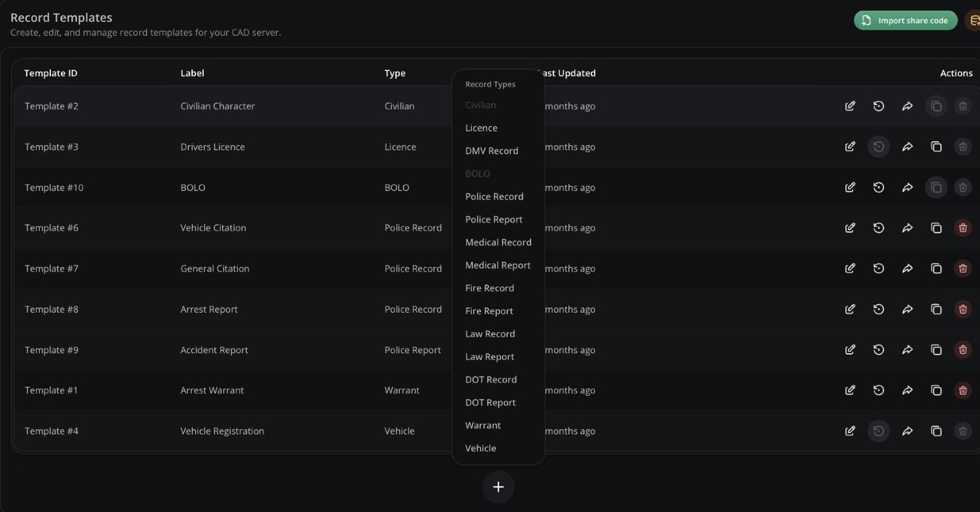The height and width of the screenshot is (512, 980).
Task: Share the Vehicle Registration template
Action: 907,431
